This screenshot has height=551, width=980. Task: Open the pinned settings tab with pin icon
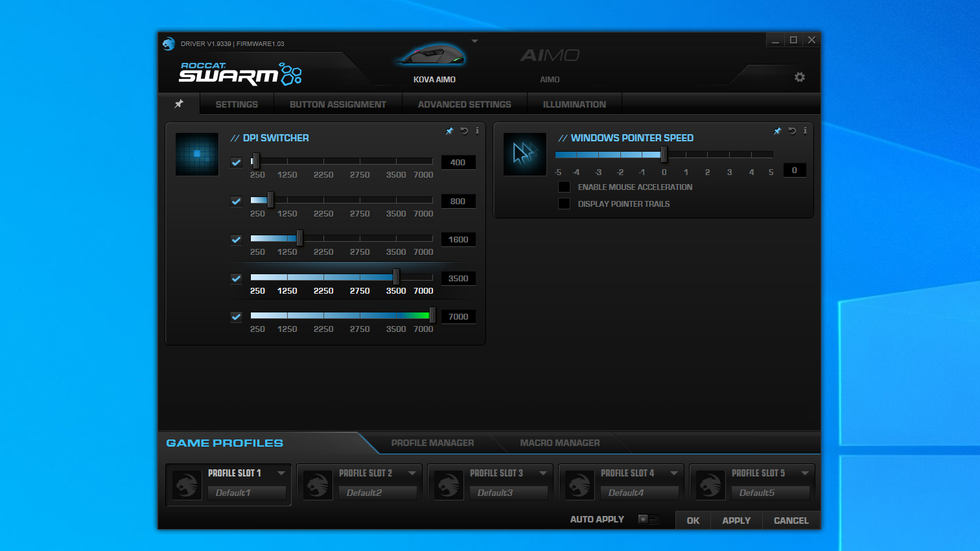click(x=179, y=104)
